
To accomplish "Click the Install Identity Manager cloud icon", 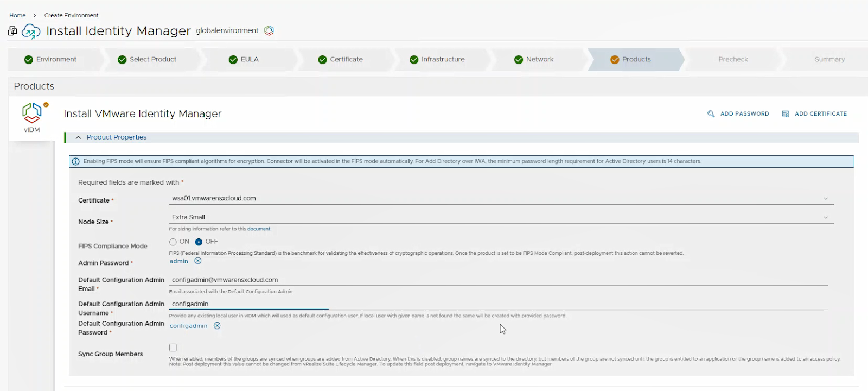I will [31, 31].
